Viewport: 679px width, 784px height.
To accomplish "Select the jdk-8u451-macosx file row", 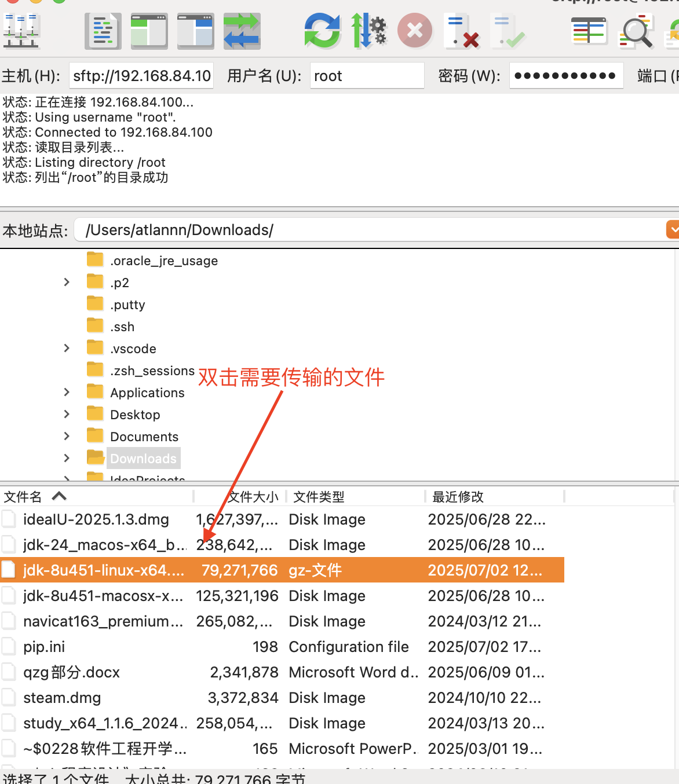I will click(282, 596).
